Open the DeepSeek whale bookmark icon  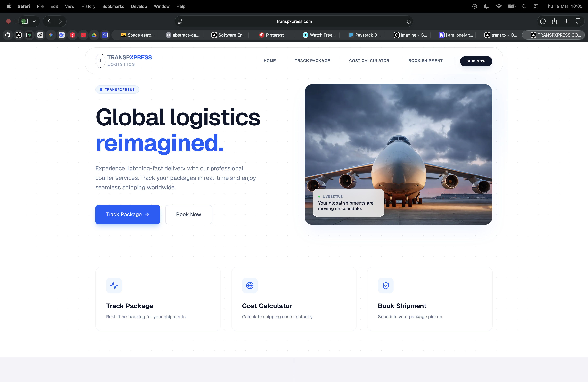coord(62,35)
